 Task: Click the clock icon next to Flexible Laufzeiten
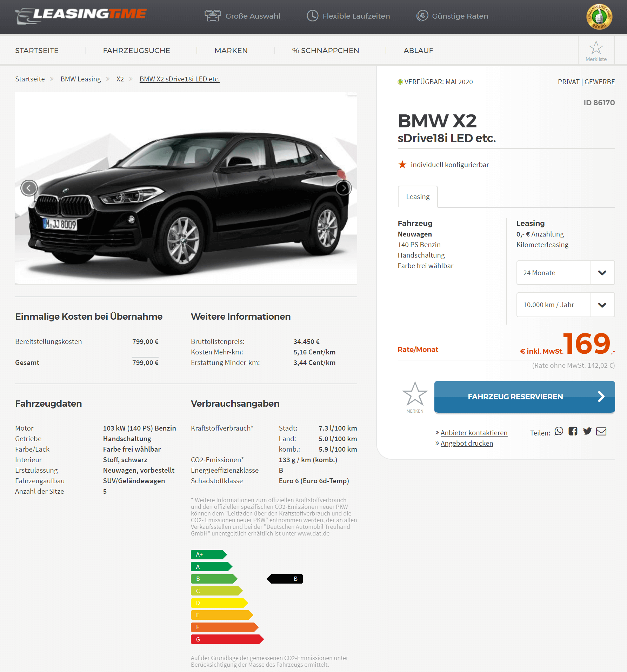click(313, 16)
